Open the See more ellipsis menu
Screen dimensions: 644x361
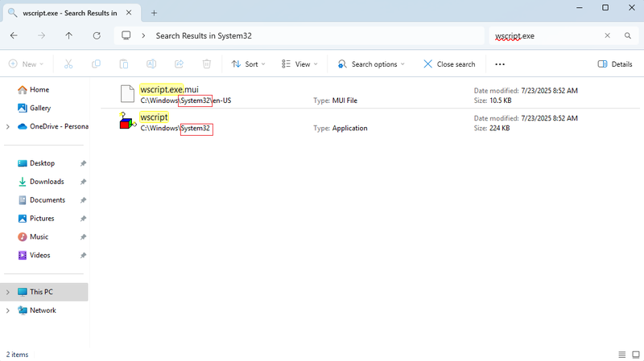(500, 64)
